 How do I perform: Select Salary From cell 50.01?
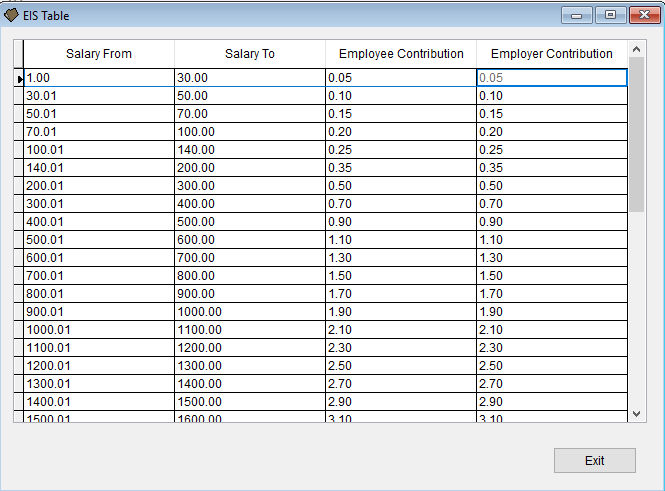click(x=99, y=114)
